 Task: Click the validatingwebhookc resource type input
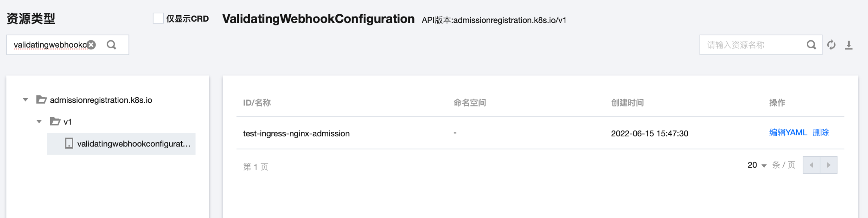tap(50, 45)
